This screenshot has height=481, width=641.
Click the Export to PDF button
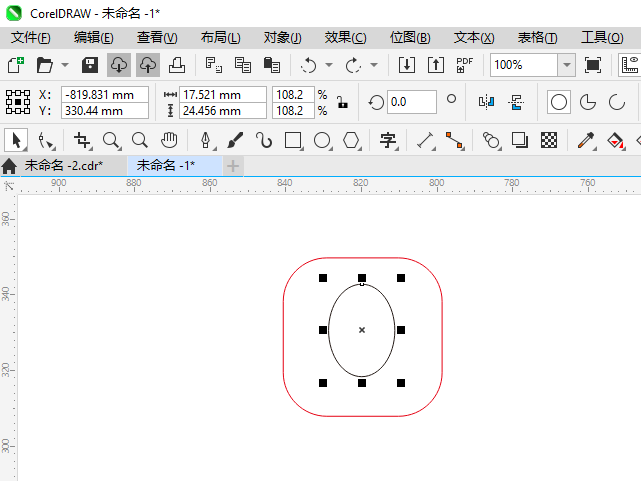464,65
